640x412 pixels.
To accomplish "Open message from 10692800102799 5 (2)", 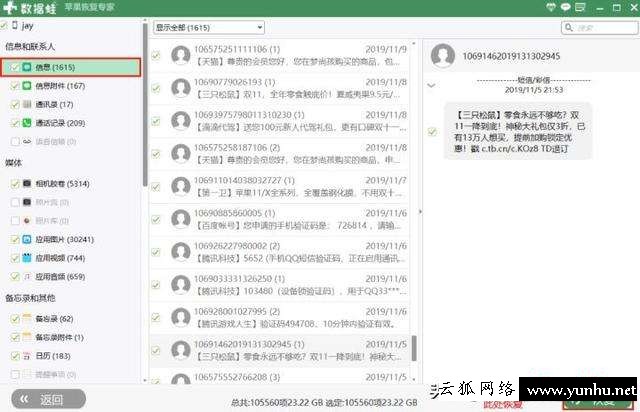I will tap(280, 318).
